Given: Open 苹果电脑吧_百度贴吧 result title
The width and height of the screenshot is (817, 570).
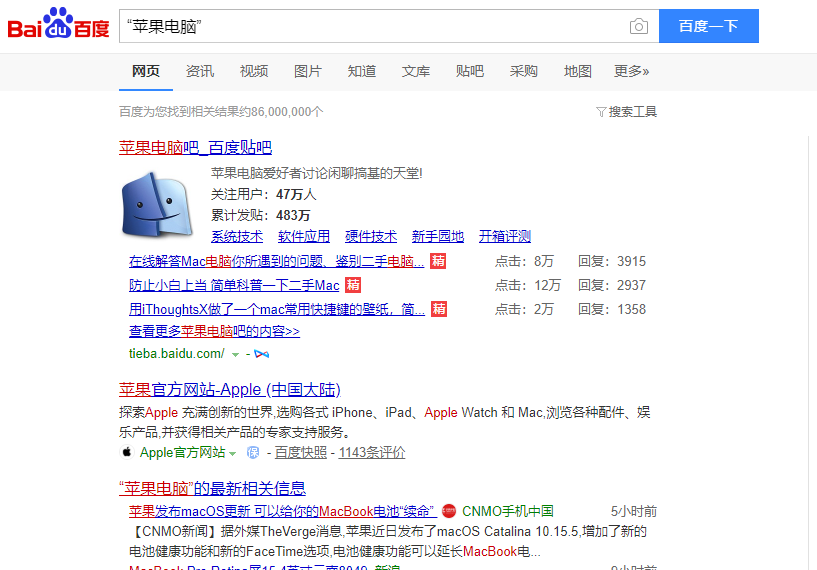Looking at the screenshot, I should pos(195,148).
